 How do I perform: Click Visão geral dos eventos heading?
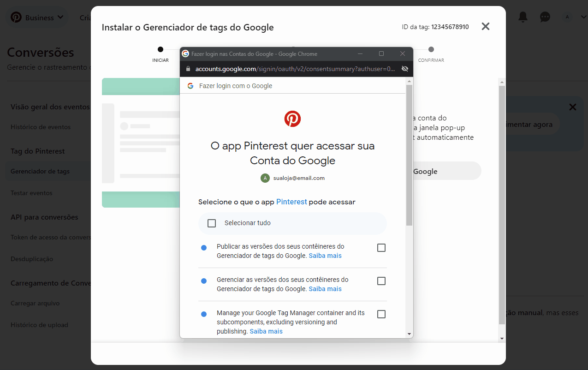pyautogui.click(x=50, y=107)
